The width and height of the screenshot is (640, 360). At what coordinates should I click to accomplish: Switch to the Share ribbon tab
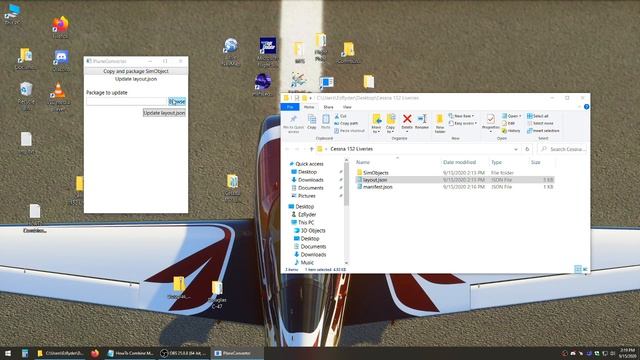coord(329,107)
